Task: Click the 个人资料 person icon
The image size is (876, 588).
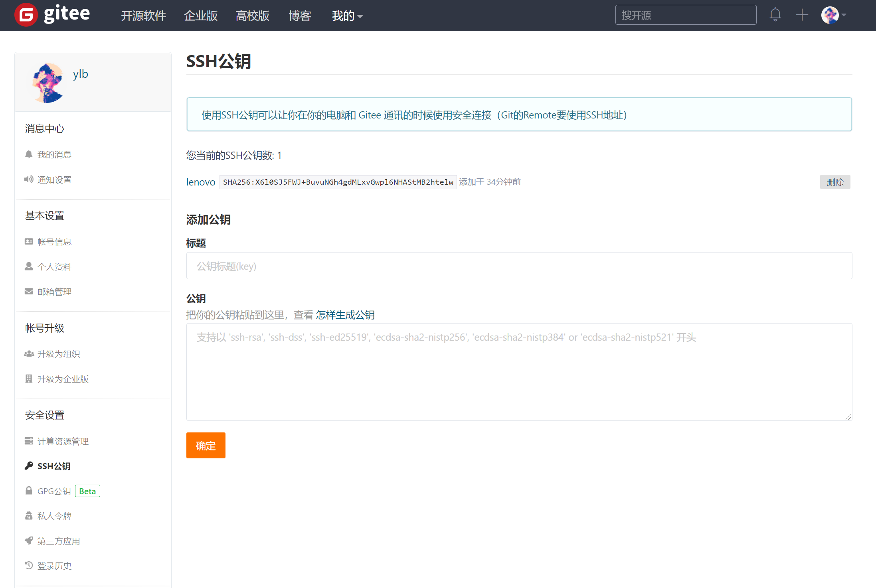Action: pyautogui.click(x=28, y=266)
